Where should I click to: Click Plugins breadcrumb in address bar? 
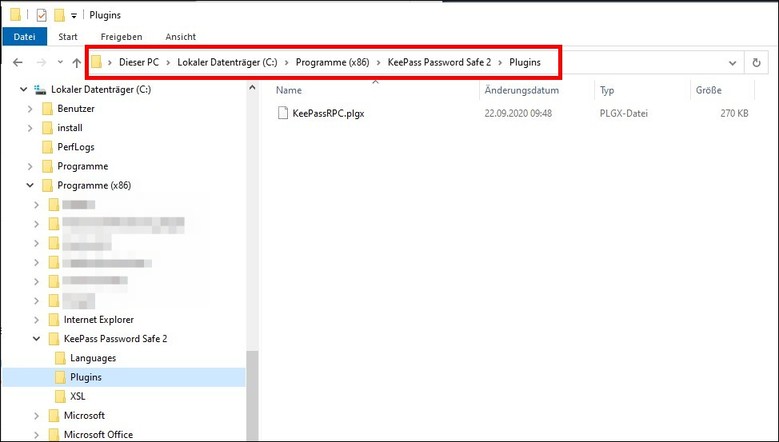click(525, 63)
